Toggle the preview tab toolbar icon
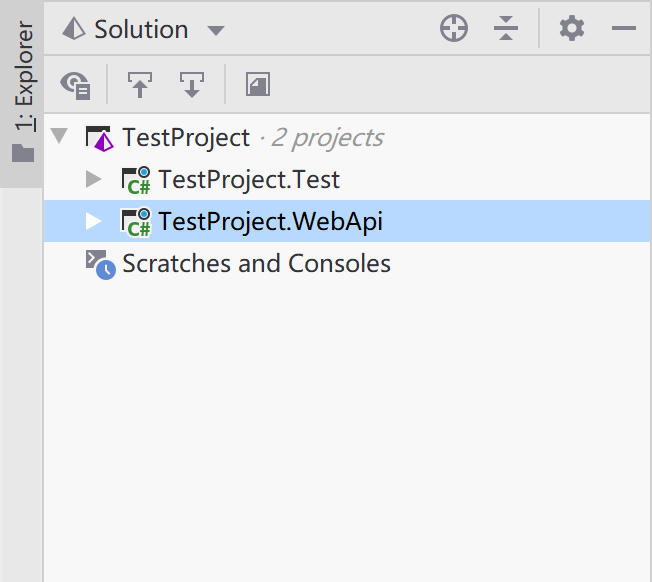Screen dimensions: 652x582 258,84
